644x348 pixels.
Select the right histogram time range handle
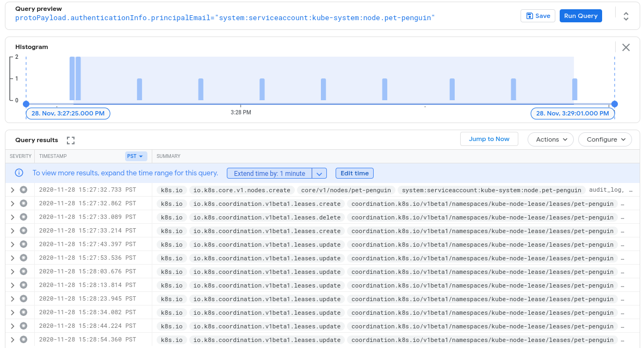pos(615,104)
